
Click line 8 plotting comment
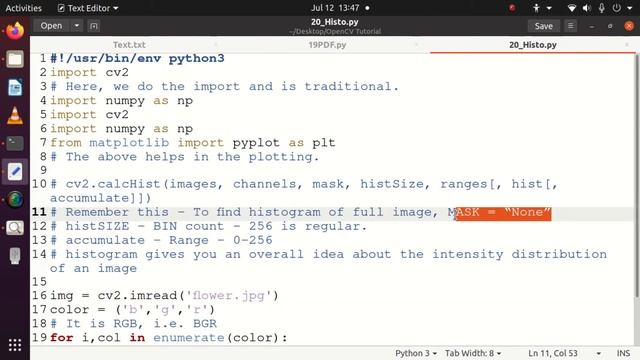pos(184,157)
